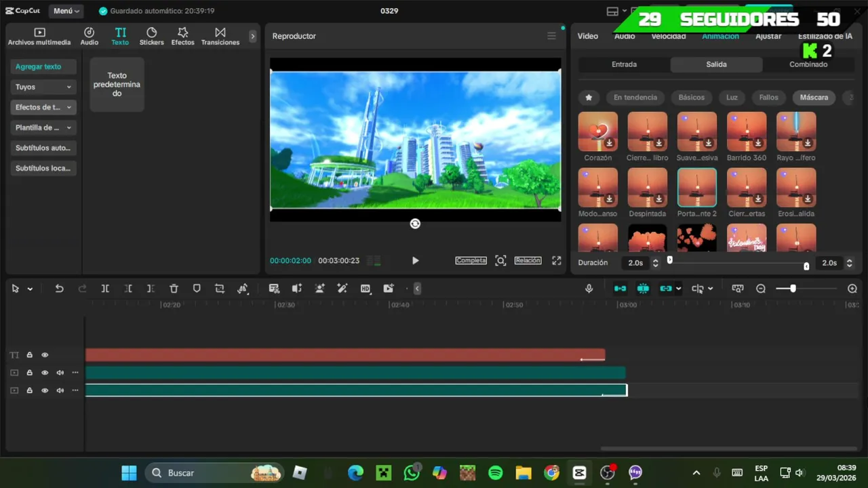Click the zoom in timeline magnifier

[852, 289]
